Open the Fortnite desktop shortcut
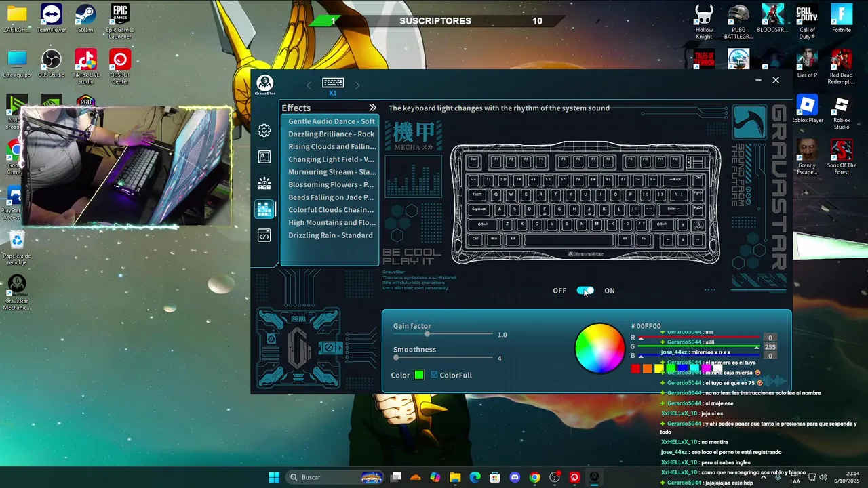Viewport: 868px width, 488px height. 841,18
